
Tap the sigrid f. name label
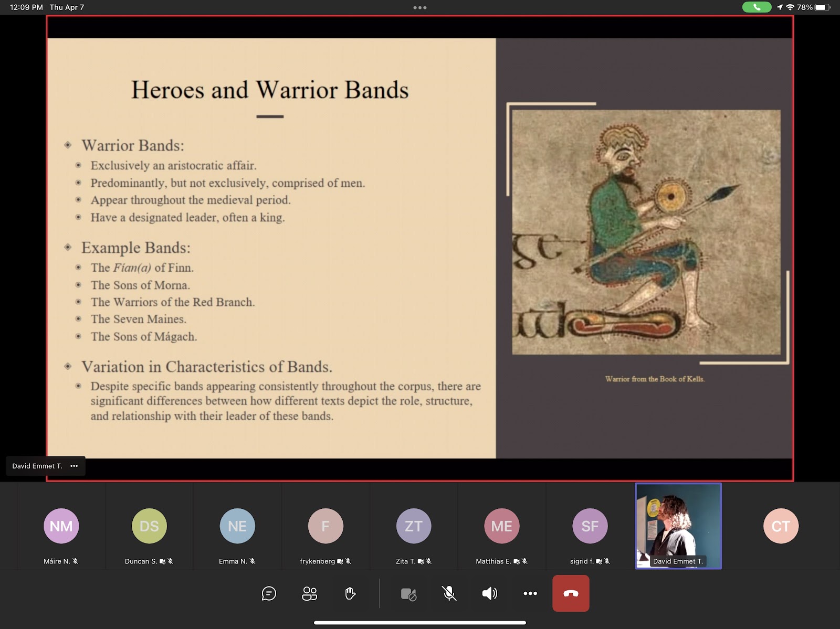(582, 561)
